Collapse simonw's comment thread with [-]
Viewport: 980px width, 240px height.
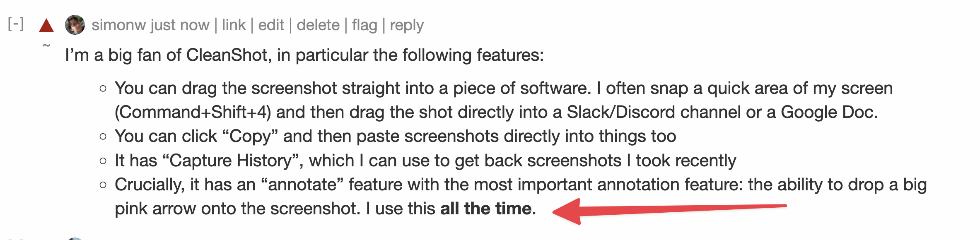tap(16, 24)
